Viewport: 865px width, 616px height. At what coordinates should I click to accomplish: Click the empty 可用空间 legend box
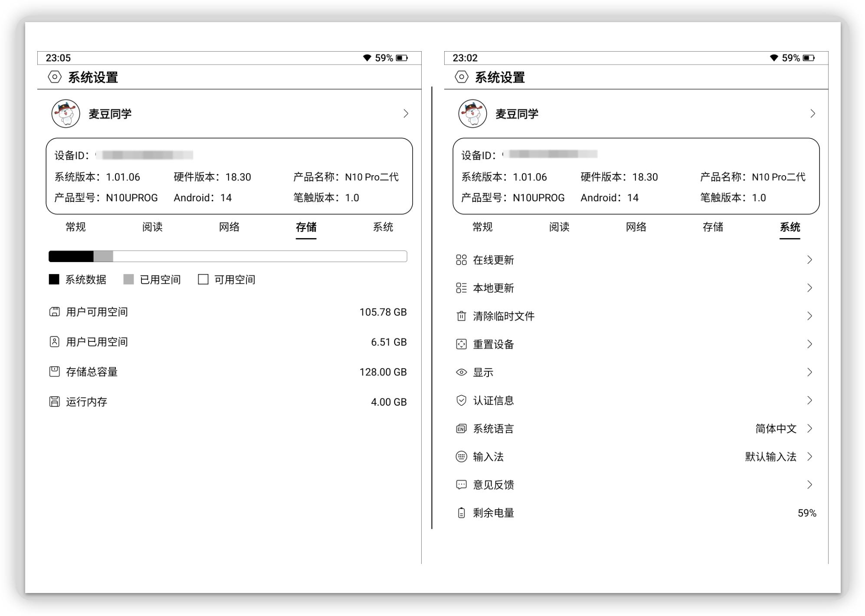click(x=203, y=279)
